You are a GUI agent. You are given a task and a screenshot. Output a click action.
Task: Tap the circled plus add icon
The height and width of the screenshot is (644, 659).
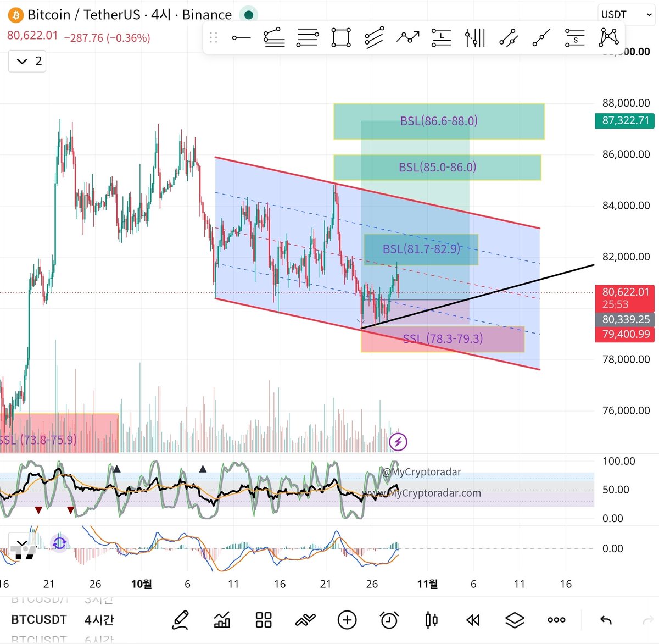pyautogui.click(x=347, y=620)
